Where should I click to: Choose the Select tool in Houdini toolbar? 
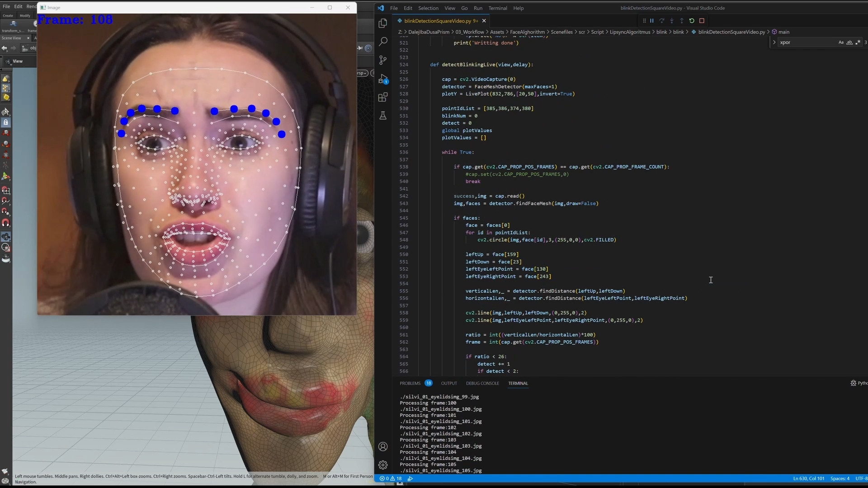click(x=6, y=112)
